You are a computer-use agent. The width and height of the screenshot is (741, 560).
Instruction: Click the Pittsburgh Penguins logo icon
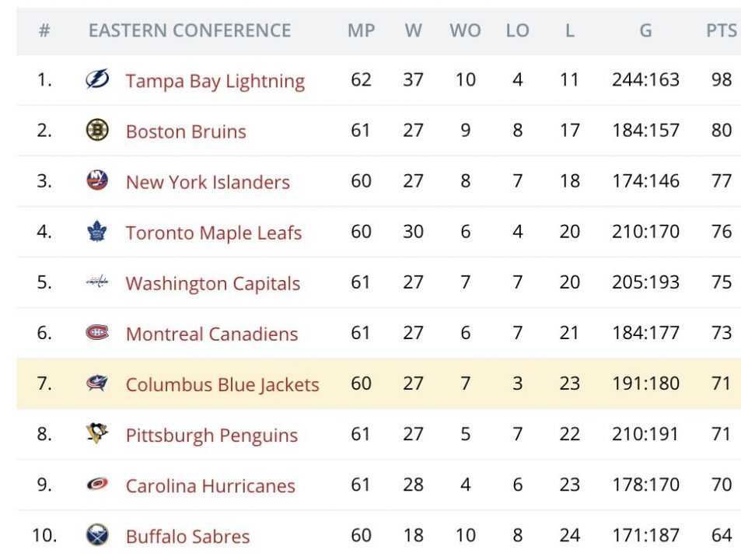click(x=97, y=434)
